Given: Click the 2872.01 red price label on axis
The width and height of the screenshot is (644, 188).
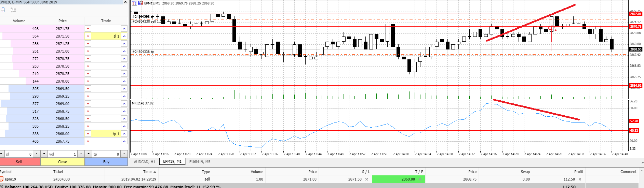Looking at the screenshot, I should pyautogui.click(x=636, y=14).
